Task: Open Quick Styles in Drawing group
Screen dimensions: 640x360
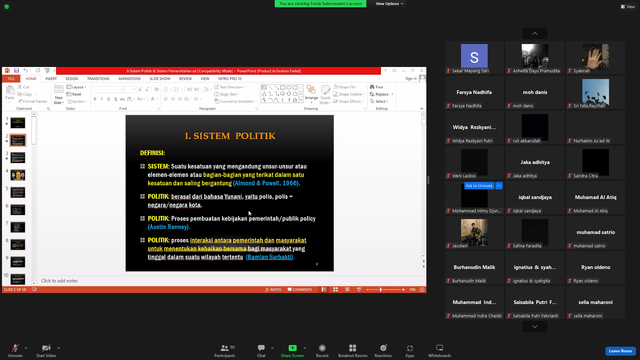Action: pyautogui.click(x=325, y=95)
